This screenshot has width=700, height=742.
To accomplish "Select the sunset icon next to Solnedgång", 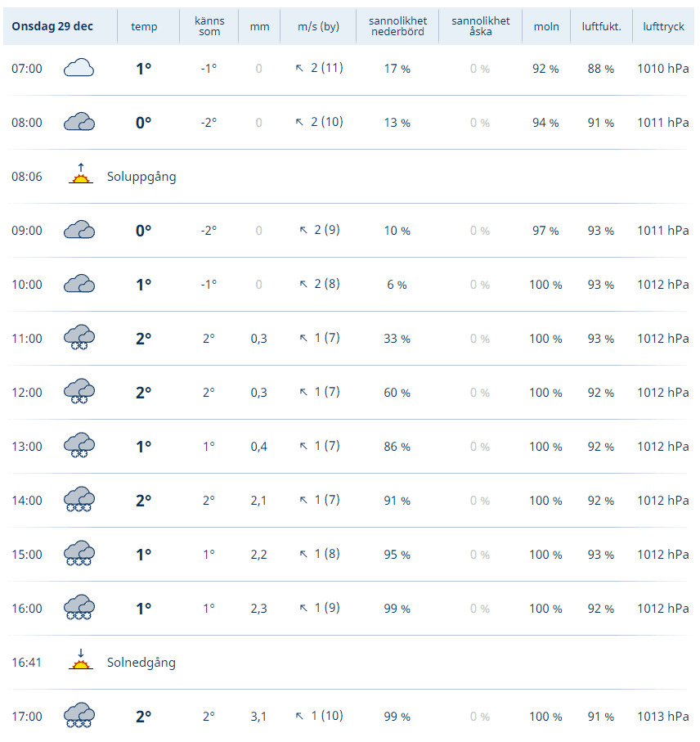I will pyautogui.click(x=81, y=659).
